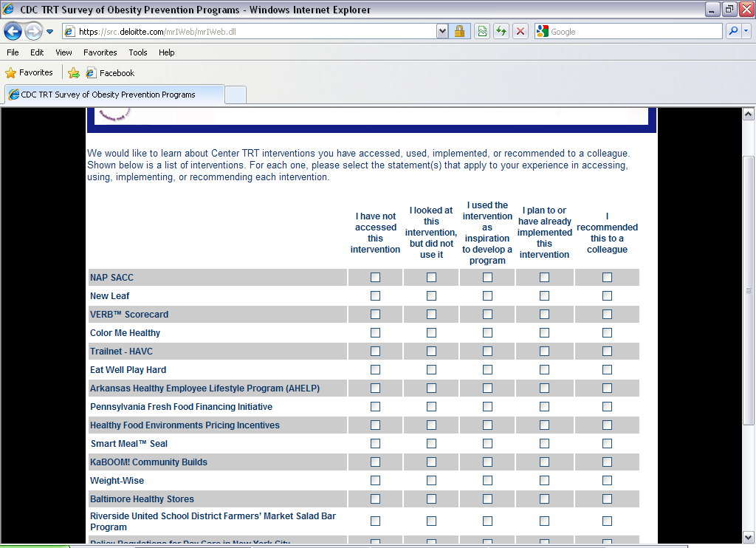756x548 pixels.
Task: Click the browser Forward arrow button
Action: coord(33,32)
